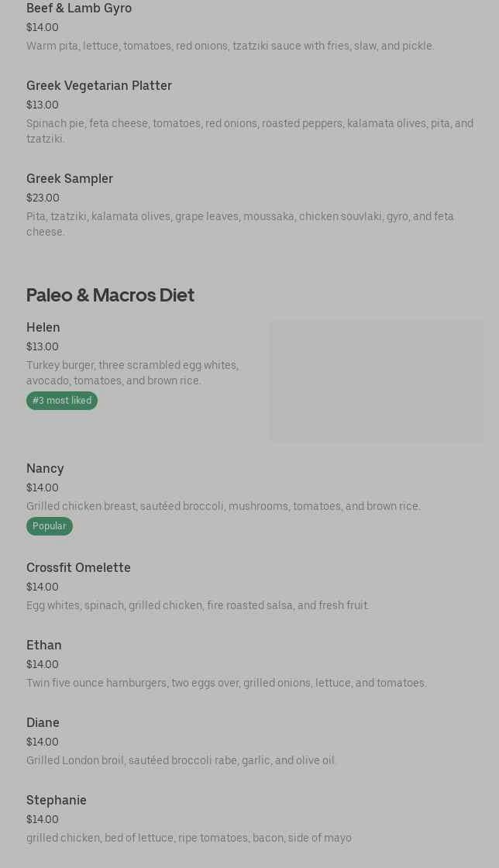Viewport: 499px width, 868px height.
Task: Open the Helen dish photo placeholder
Action: [x=376, y=381]
